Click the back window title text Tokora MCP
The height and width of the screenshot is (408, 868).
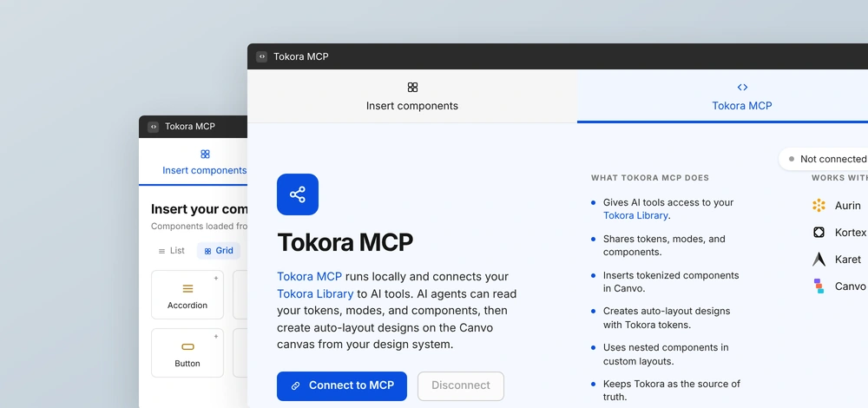190,127
